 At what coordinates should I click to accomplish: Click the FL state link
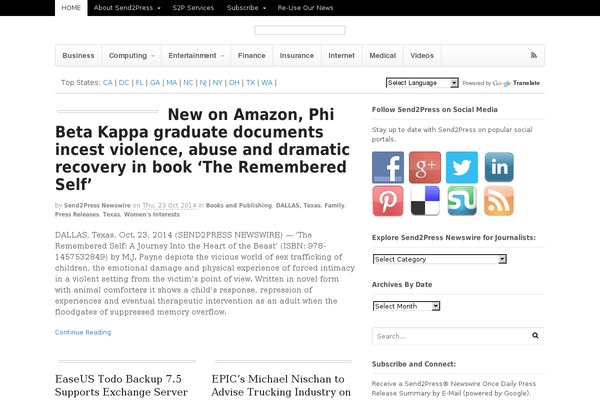pyautogui.click(x=140, y=83)
